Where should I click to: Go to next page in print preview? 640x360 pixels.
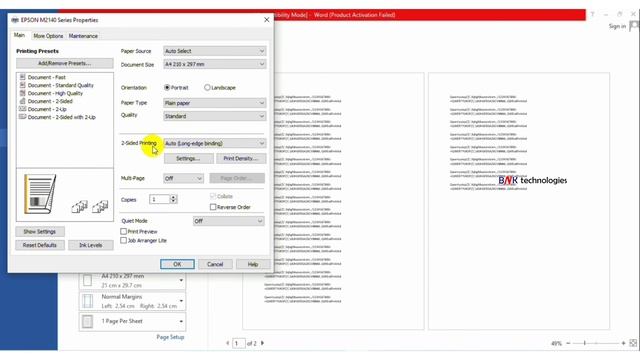[262, 343]
